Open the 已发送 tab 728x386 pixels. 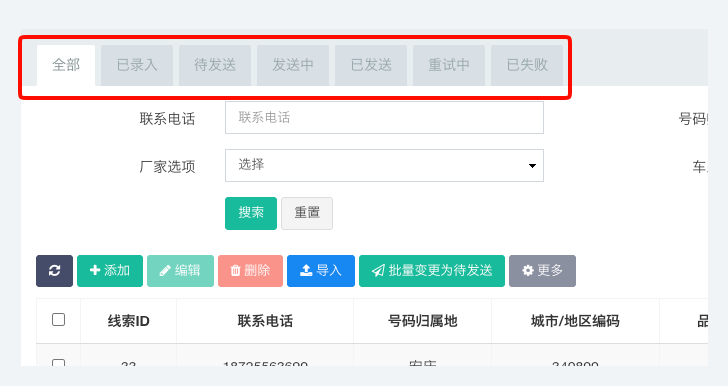click(371, 65)
